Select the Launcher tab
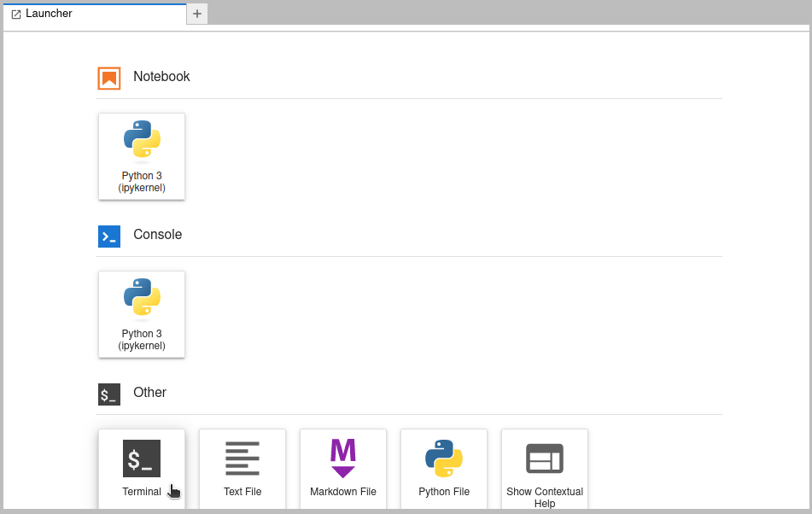The image size is (812, 514). [49, 14]
